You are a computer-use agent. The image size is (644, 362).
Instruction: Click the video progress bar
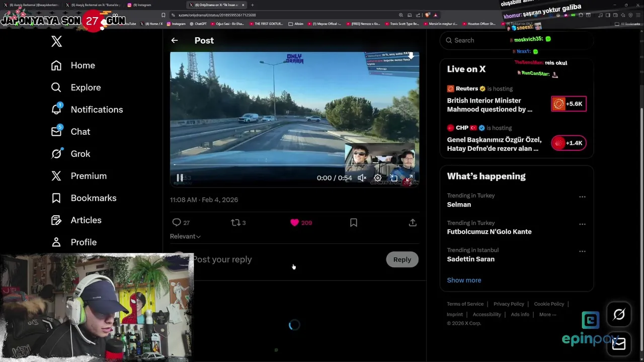(x=294, y=165)
